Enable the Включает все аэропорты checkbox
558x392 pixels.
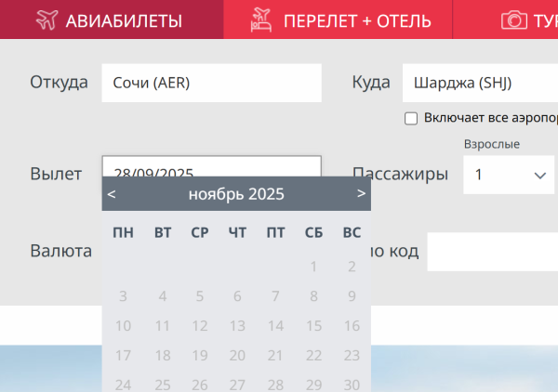[411, 119]
